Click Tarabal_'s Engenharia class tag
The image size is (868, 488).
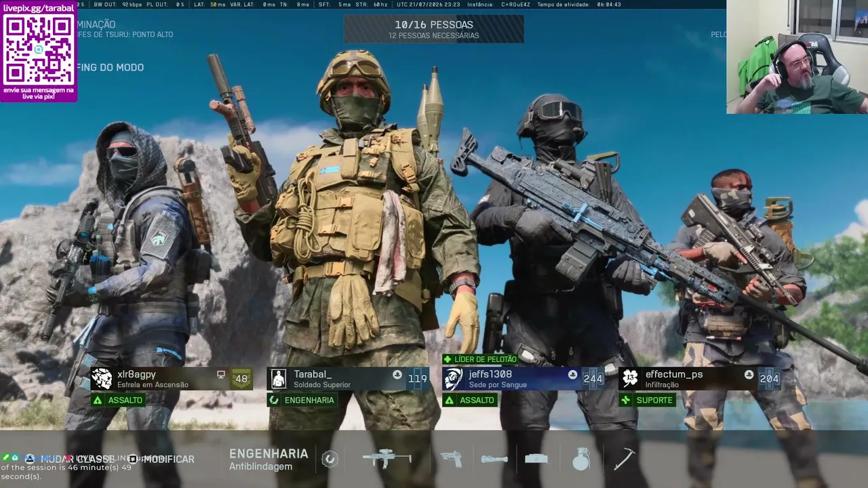pyautogui.click(x=303, y=400)
